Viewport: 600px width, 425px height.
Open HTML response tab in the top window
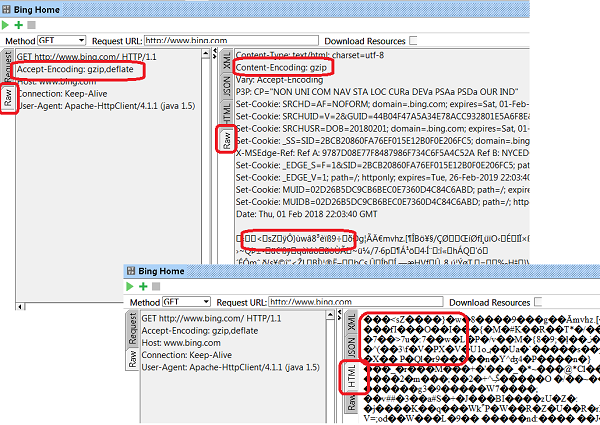click(227, 112)
